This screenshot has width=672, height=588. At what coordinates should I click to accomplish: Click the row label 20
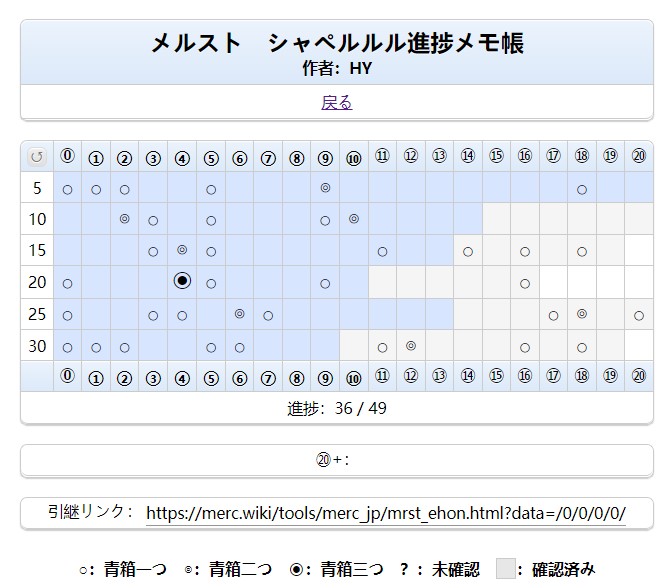pyautogui.click(x=37, y=282)
